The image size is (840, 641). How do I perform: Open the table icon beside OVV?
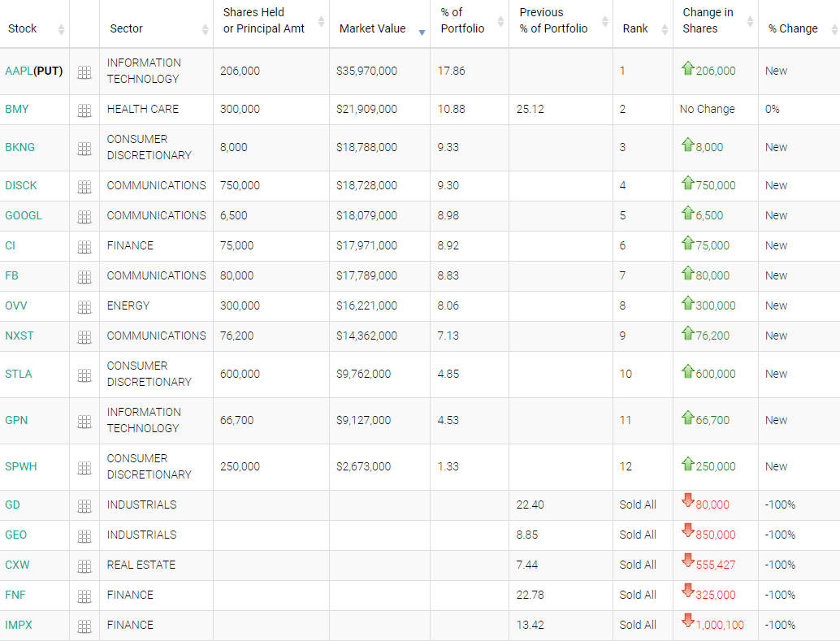click(84, 307)
